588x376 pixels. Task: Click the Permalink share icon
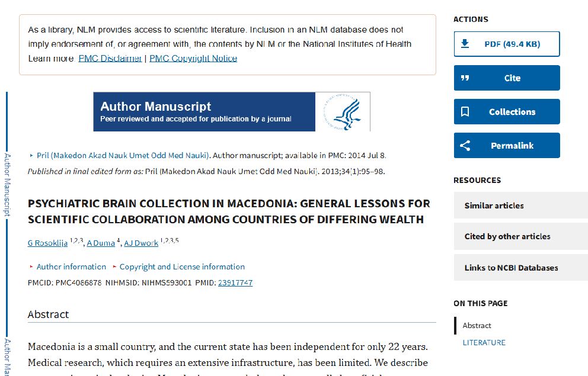click(465, 146)
